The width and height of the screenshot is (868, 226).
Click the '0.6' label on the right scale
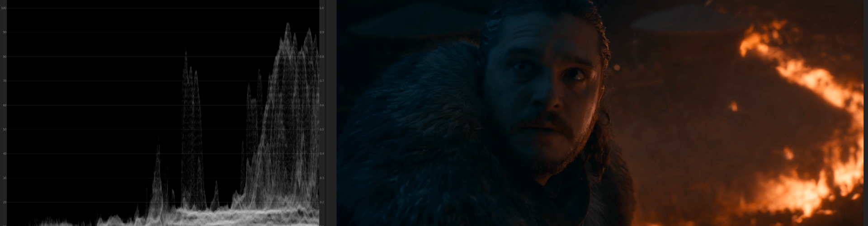coord(322,105)
